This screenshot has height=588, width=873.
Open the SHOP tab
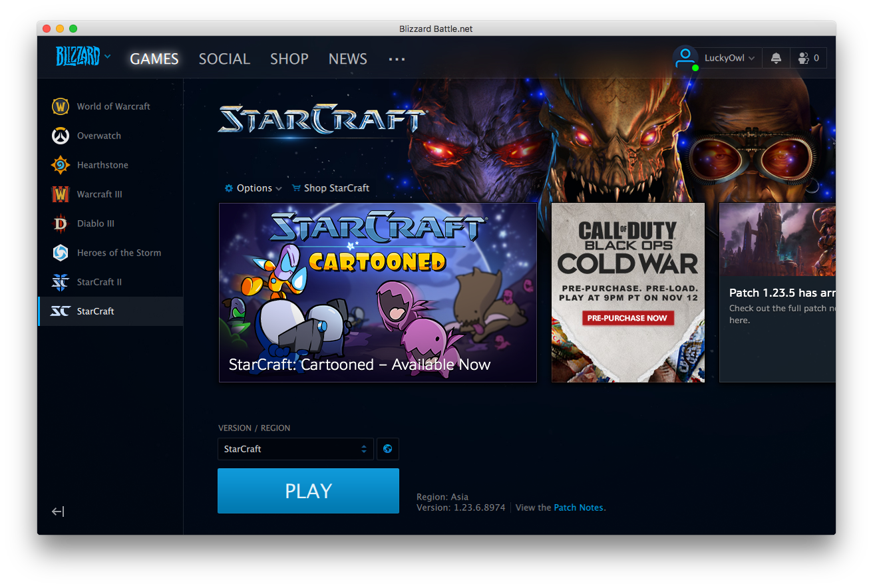289,59
